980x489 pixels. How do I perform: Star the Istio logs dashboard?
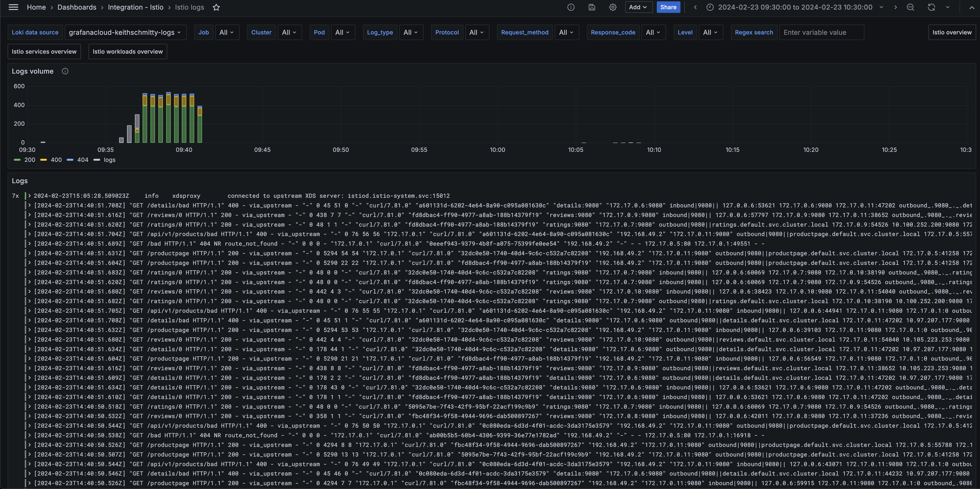pyautogui.click(x=216, y=7)
